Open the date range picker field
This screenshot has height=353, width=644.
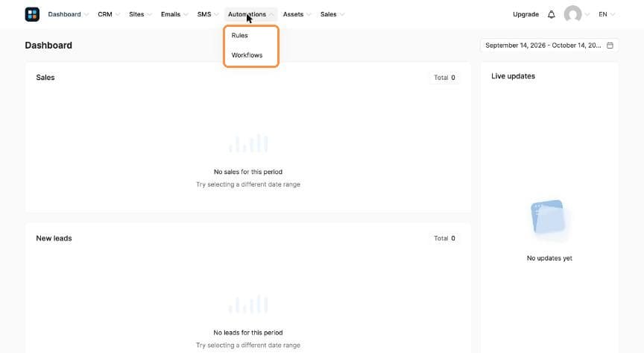[549, 46]
